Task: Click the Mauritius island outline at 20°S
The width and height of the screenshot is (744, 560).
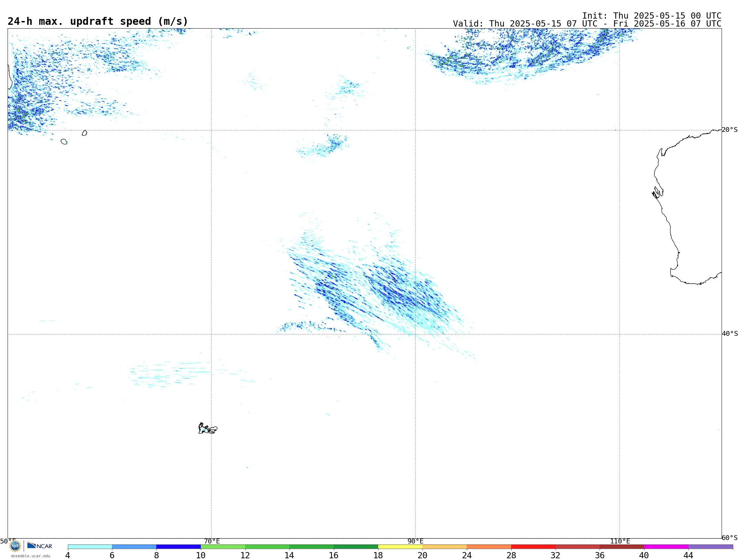Action: [x=84, y=133]
